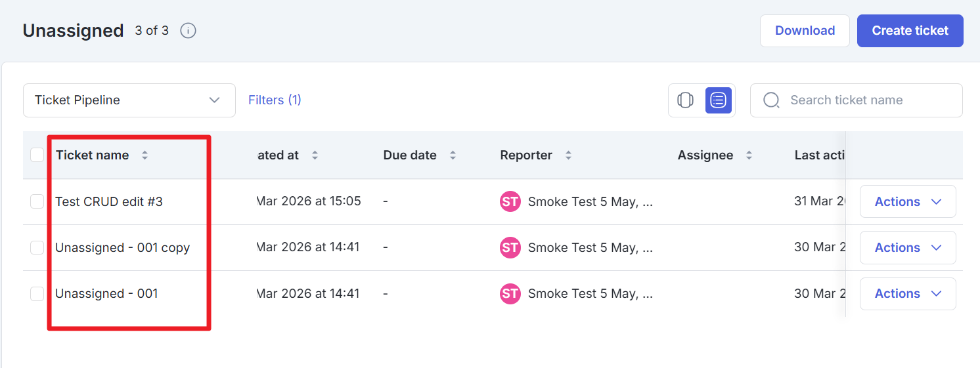Click the info icon next to Unassigned
The width and height of the screenshot is (980, 368).
tap(189, 31)
